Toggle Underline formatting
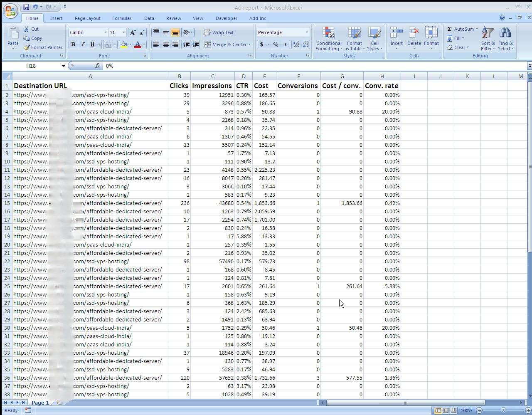 pos(92,44)
